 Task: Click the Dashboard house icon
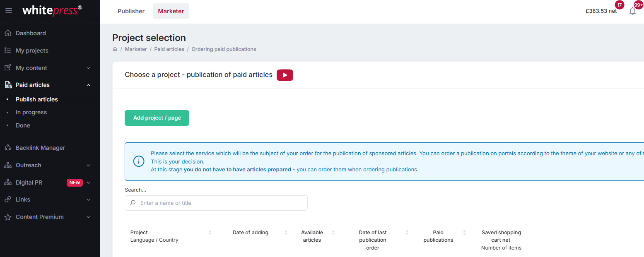pyautogui.click(x=7, y=33)
